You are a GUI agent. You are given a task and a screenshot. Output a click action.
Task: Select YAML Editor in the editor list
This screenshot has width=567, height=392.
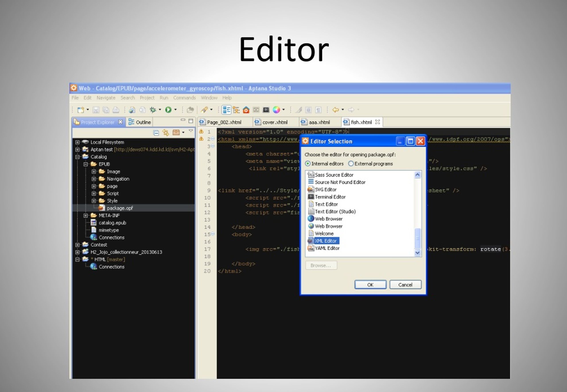324,248
